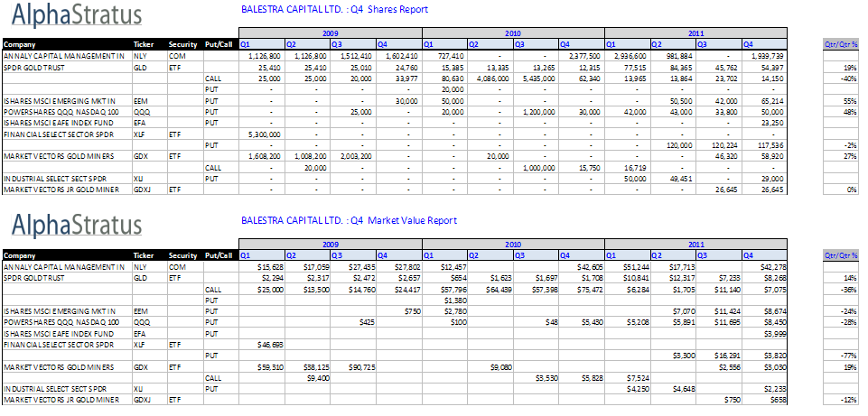Select the 1,939,739 shares cell

[764, 56]
